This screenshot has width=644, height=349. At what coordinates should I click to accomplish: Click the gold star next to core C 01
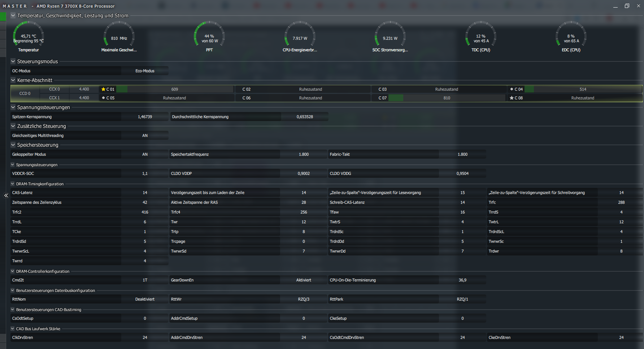103,89
